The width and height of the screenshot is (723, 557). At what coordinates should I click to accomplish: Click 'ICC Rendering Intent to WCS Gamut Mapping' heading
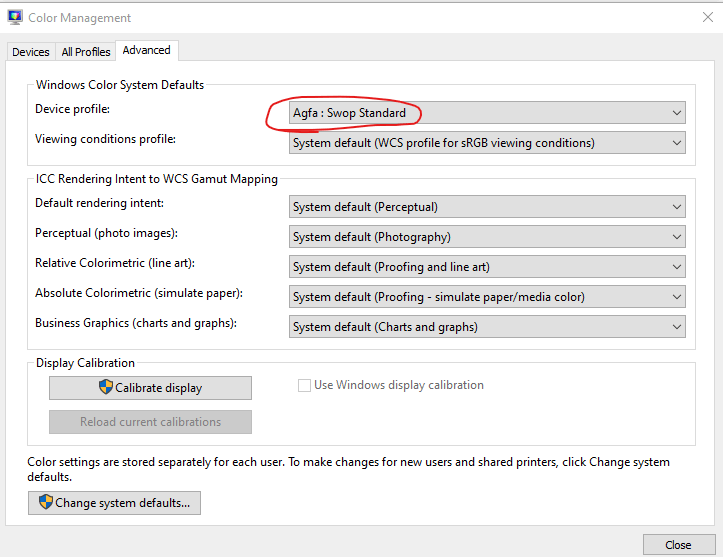coord(157,179)
